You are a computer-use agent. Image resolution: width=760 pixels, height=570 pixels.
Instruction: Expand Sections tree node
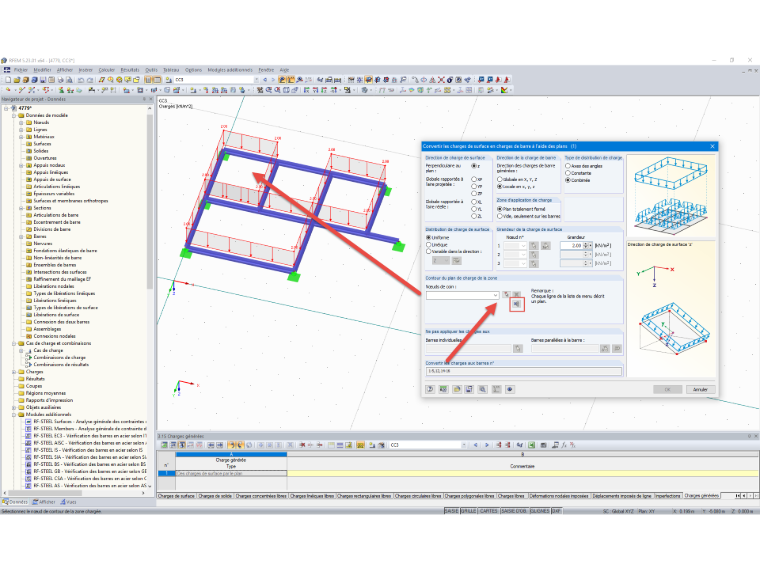[x=21, y=208]
